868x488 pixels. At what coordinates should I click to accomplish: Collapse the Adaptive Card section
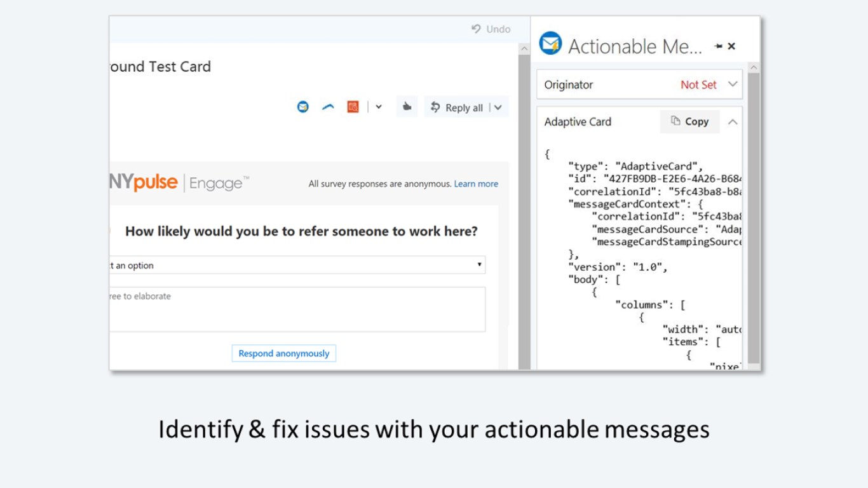pyautogui.click(x=732, y=122)
